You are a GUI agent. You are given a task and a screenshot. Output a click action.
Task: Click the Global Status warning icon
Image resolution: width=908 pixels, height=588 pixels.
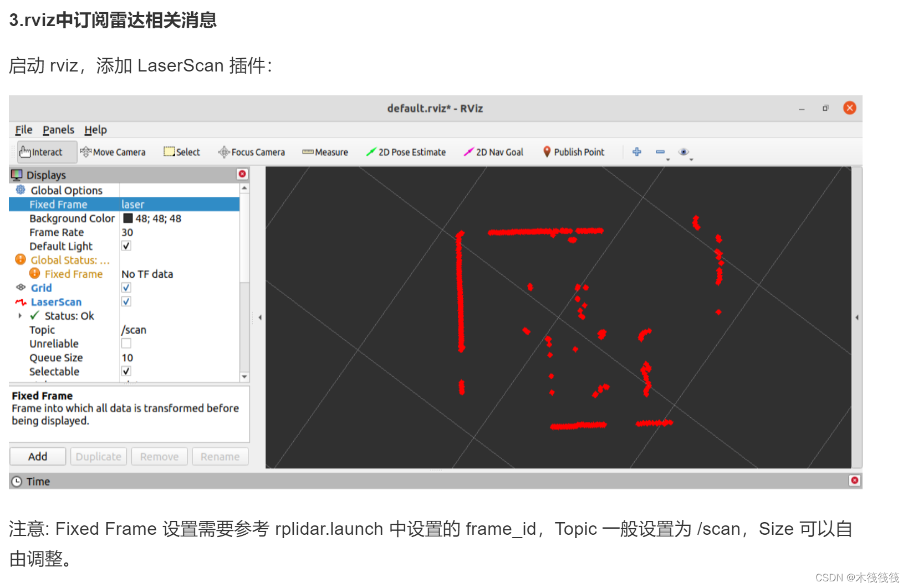[21, 259]
